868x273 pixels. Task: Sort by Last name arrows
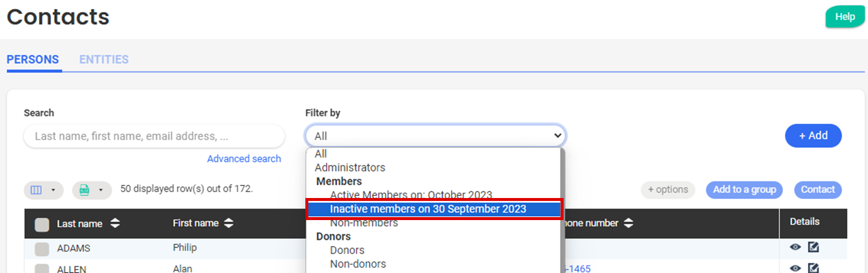pyautogui.click(x=115, y=223)
